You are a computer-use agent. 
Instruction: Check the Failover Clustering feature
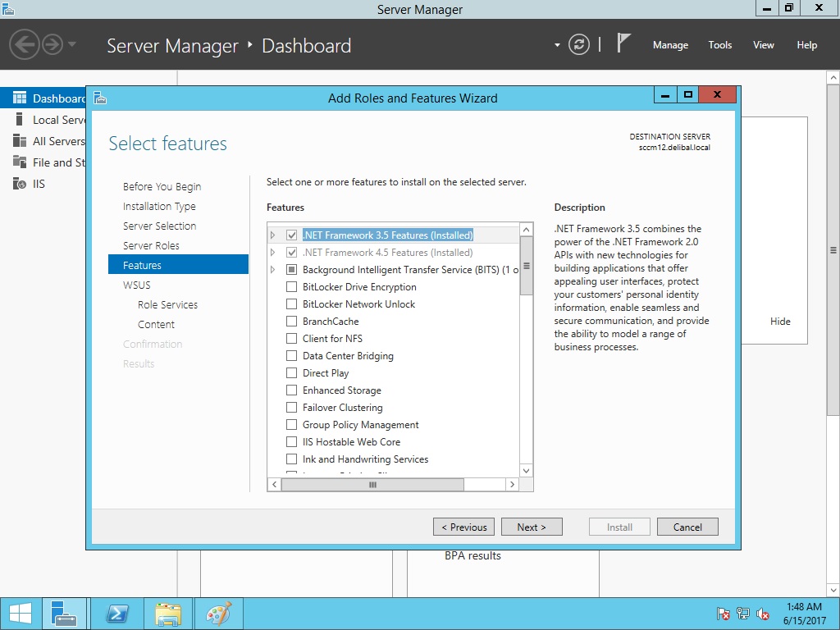(291, 408)
